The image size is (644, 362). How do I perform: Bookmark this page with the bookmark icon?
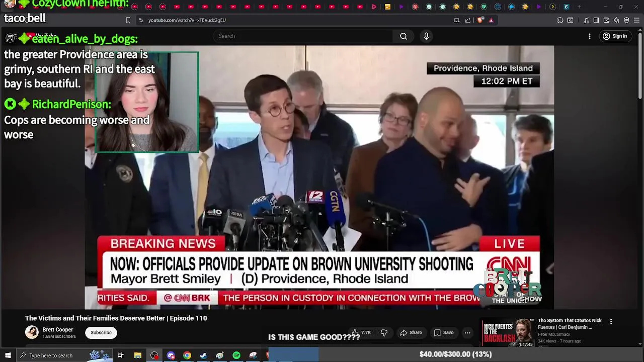128,20
